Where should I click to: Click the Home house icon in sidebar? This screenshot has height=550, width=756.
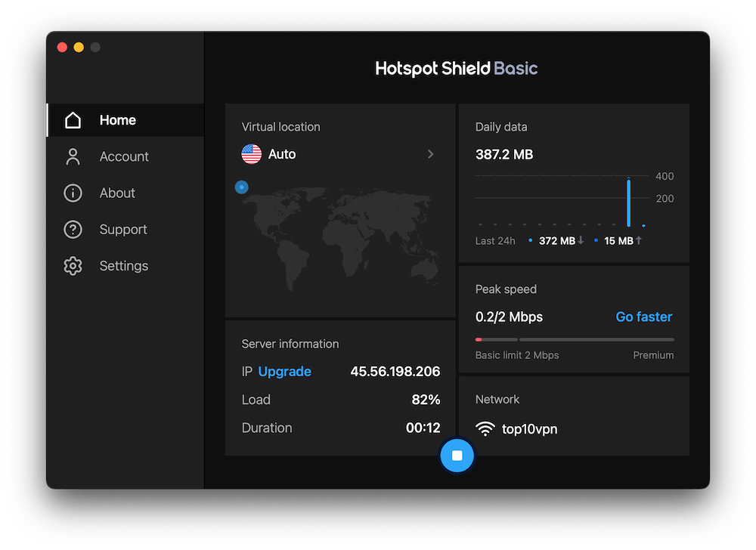(73, 120)
